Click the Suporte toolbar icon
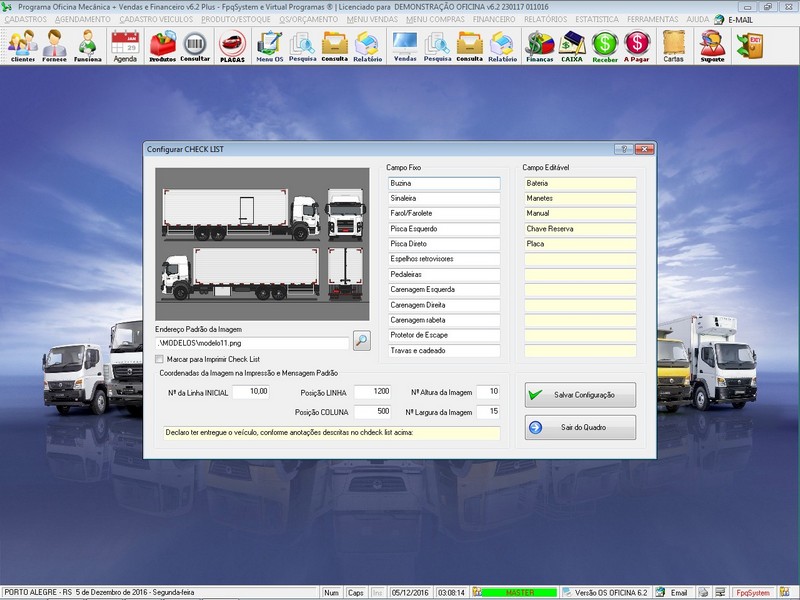 pos(712,45)
